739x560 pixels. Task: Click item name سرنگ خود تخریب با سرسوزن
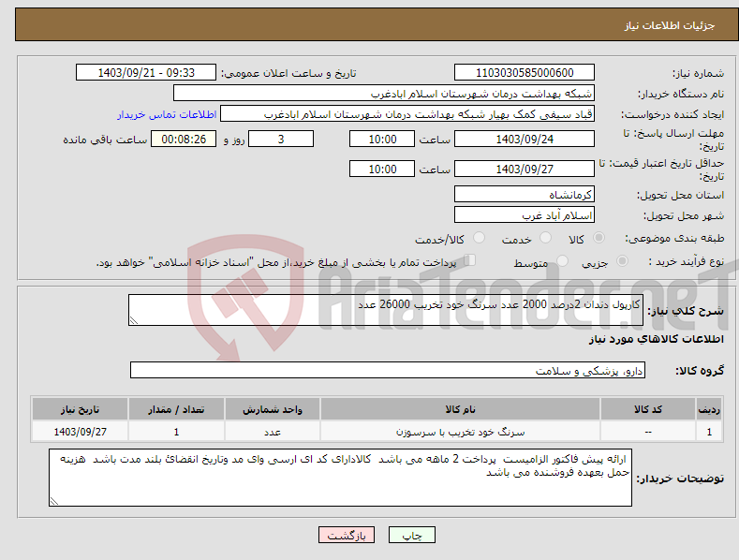coord(460,432)
